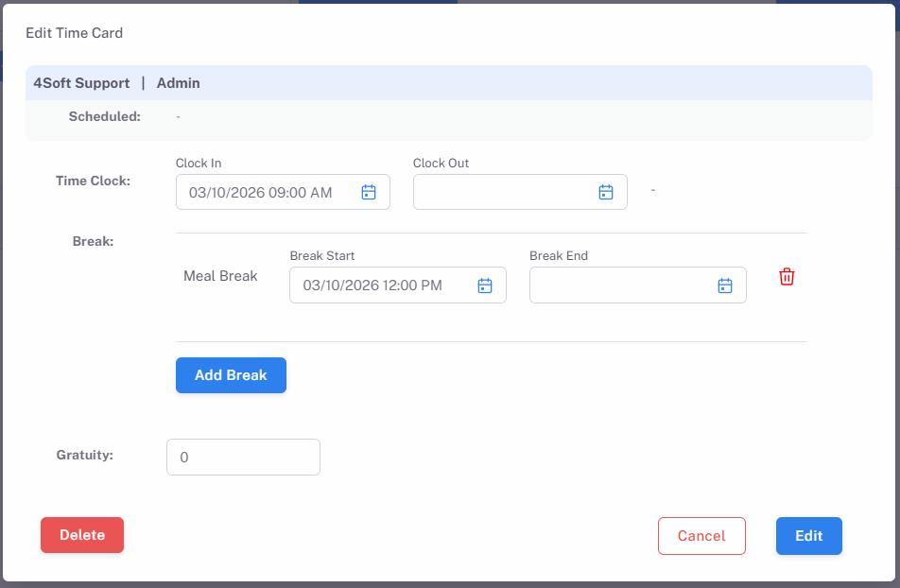Click the red Delete button
The image size is (900, 588).
82,535
